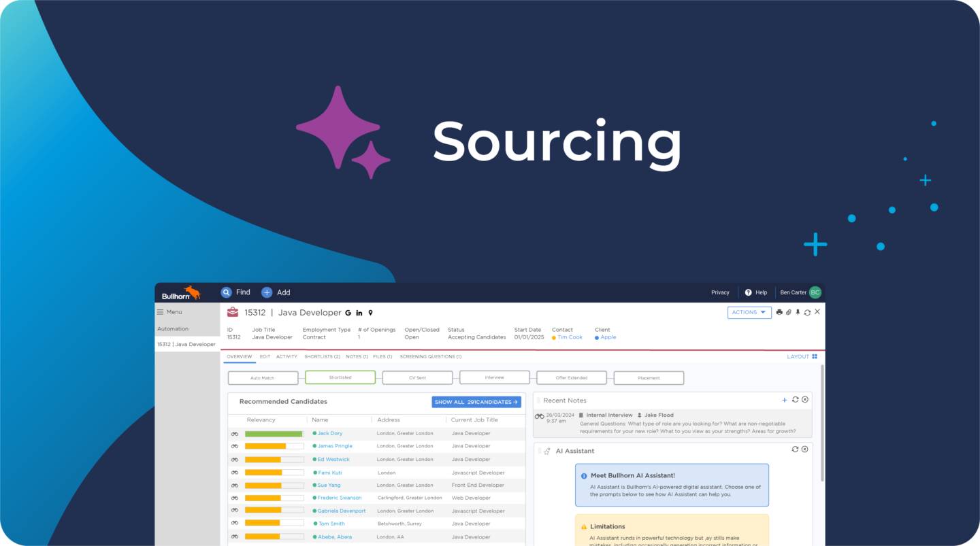Screen dimensions: 980x546
Task: Open the hamburger Menu icon
Action: 161,312
